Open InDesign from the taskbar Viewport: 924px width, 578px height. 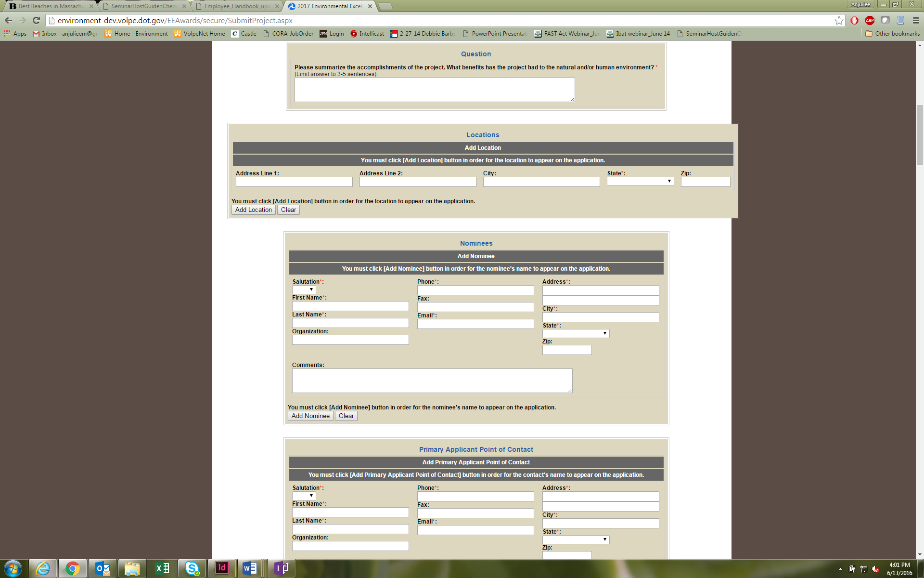pos(221,568)
